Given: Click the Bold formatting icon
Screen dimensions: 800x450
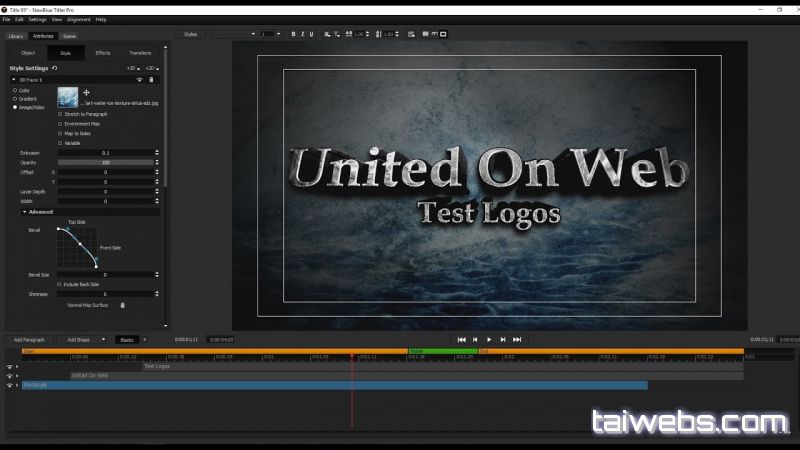Looking at the screenshot, I should [x=293, y=34].
